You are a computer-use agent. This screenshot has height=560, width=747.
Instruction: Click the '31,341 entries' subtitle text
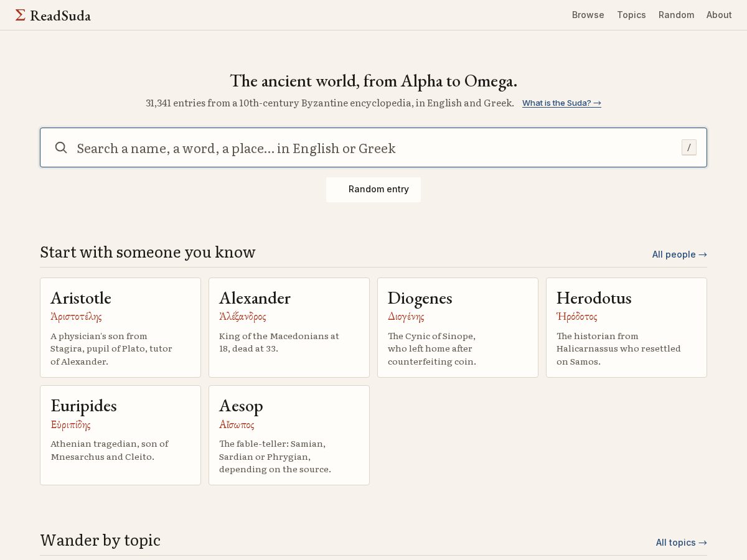pos(330,103)
